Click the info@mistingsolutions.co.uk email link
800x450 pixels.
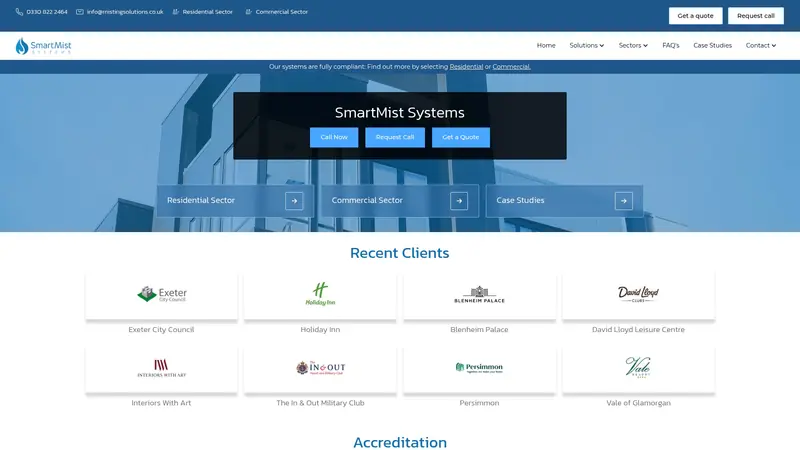pyautogui.click(x=125, y=12)
